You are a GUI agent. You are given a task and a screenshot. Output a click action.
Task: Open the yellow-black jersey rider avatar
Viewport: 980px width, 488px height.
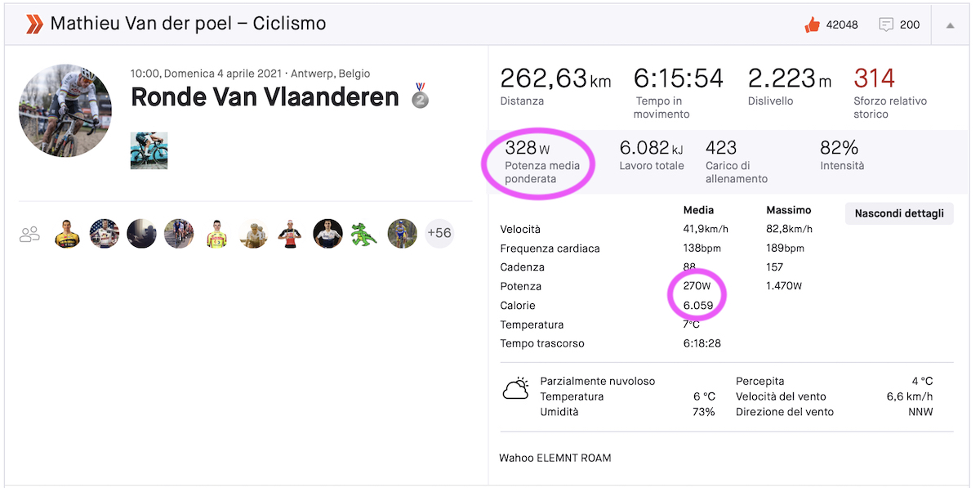68,234
